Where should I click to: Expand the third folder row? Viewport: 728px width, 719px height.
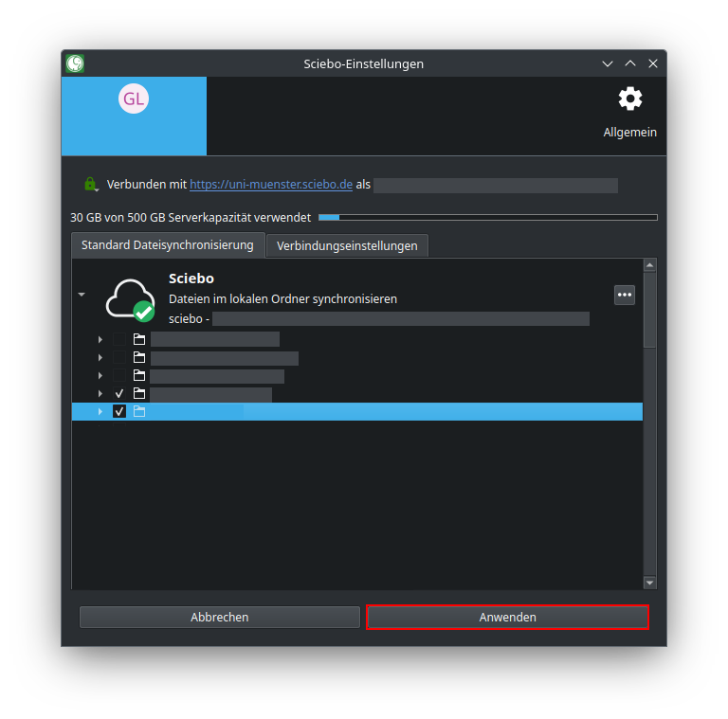(x=100, y=376)
